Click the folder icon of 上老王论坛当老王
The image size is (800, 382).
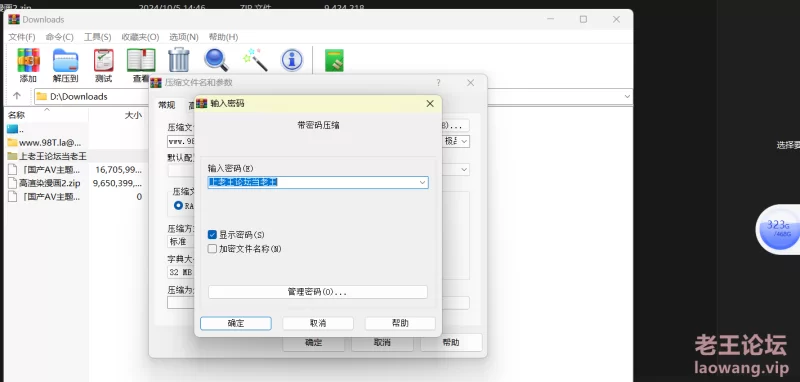[x=12, y=156]
